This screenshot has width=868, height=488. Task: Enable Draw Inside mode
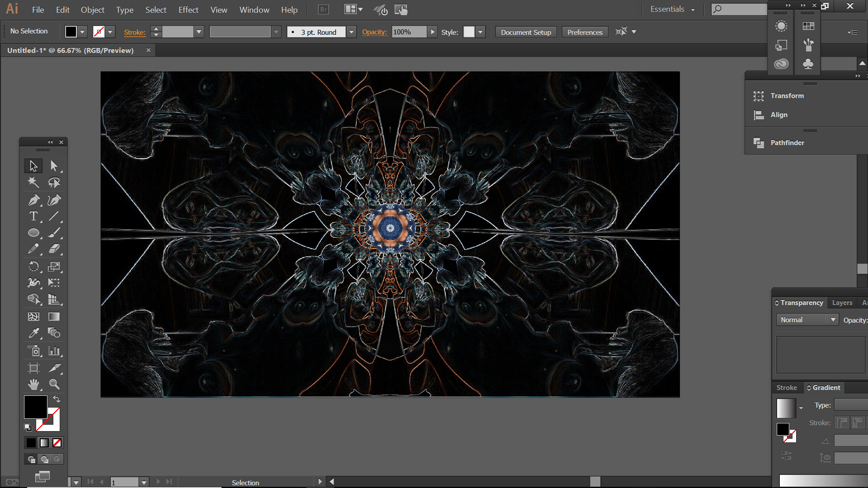(57, 460)
